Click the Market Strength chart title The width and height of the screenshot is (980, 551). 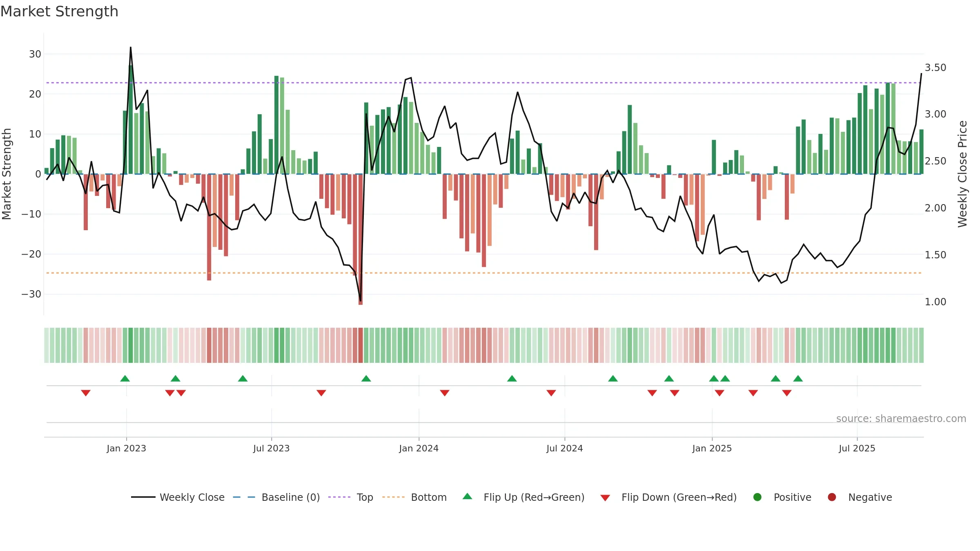click(59, 11)
